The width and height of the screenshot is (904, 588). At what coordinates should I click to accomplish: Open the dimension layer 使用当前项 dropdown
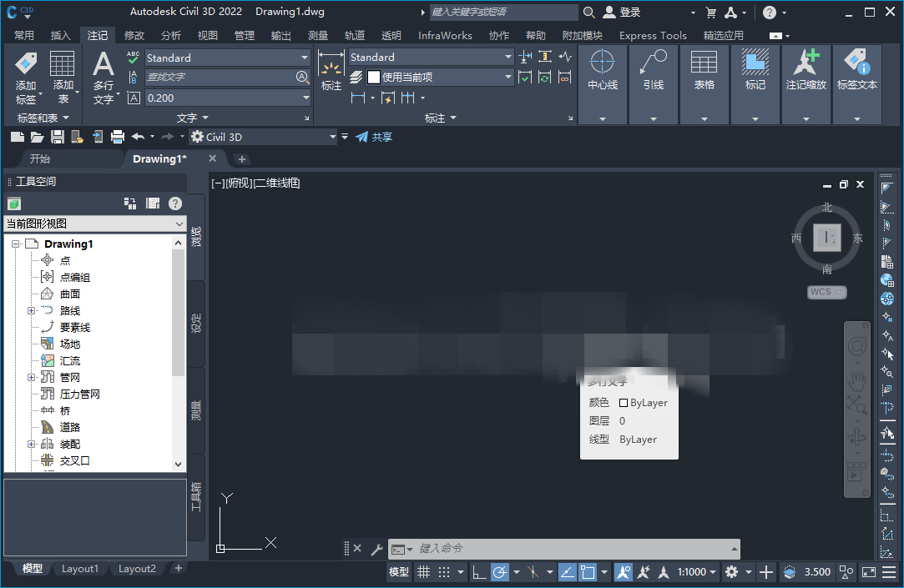[508, 77]
